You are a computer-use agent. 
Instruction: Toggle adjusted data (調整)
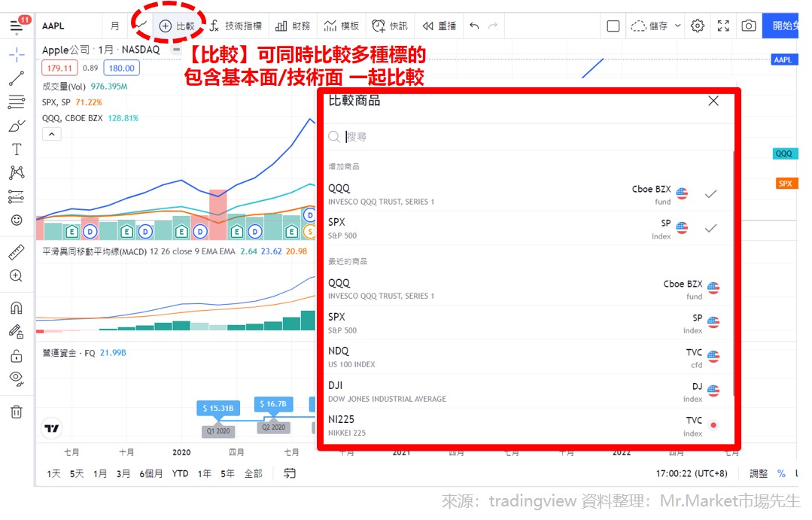(759, 473)
